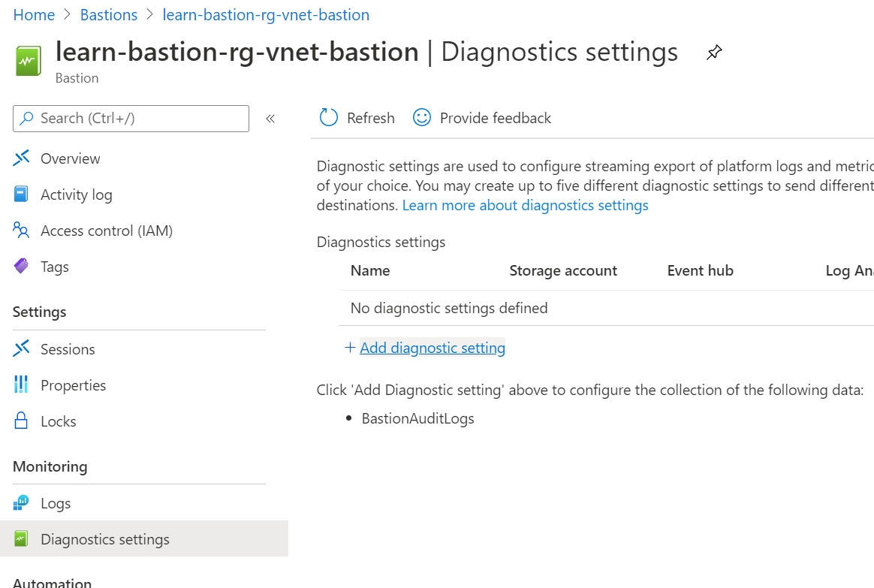Image resolution: width=874 pixels, height=588 pixels.
Task: Select Diagnostics settings in the sidebar
Action: pyautogui.click(x=144, y=539)
